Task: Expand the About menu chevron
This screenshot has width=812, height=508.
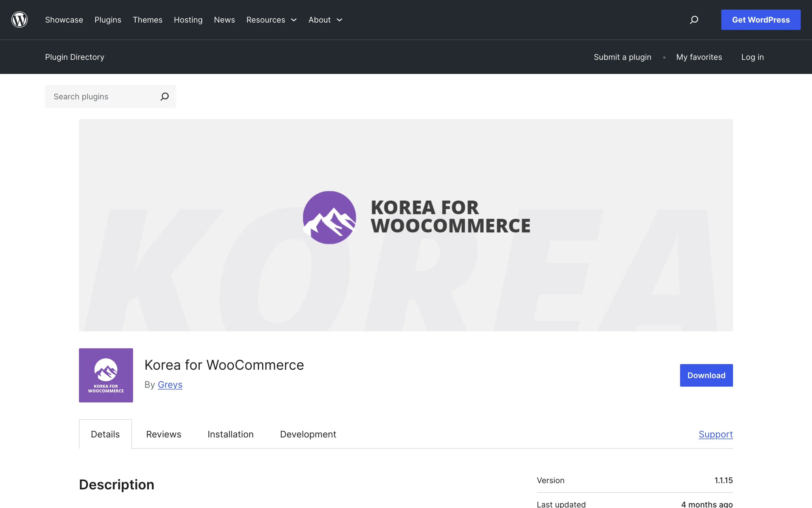Action: [x=339, y=20]
